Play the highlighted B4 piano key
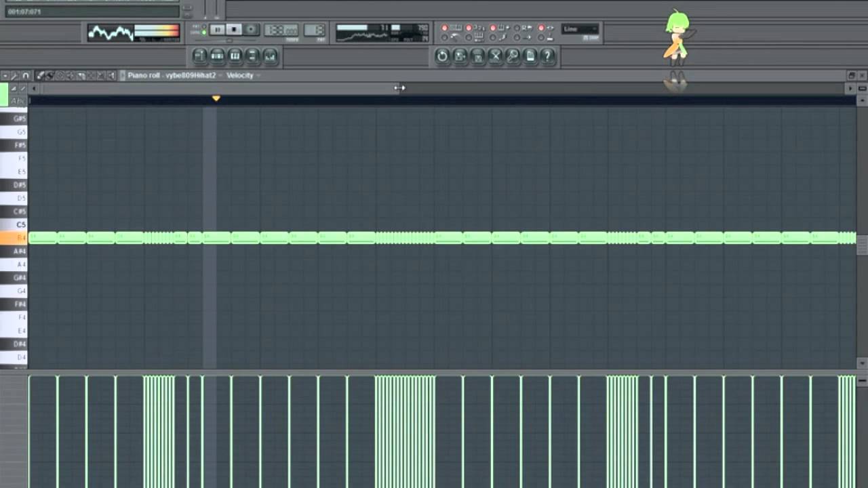This screenshot has width=868, height=488. click(14, 238)
